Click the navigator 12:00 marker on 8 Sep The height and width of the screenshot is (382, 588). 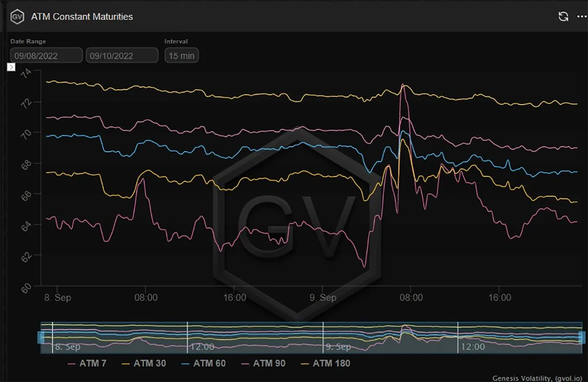click(x=202, y=347)
